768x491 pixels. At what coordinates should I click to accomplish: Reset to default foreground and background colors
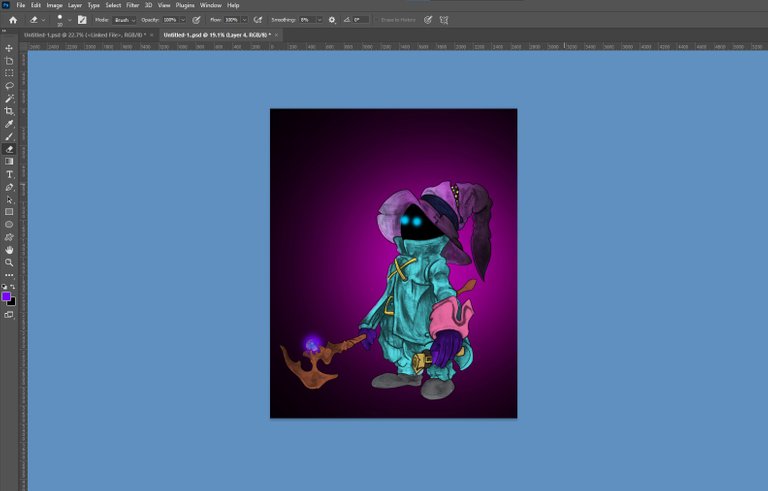[4, 287]
